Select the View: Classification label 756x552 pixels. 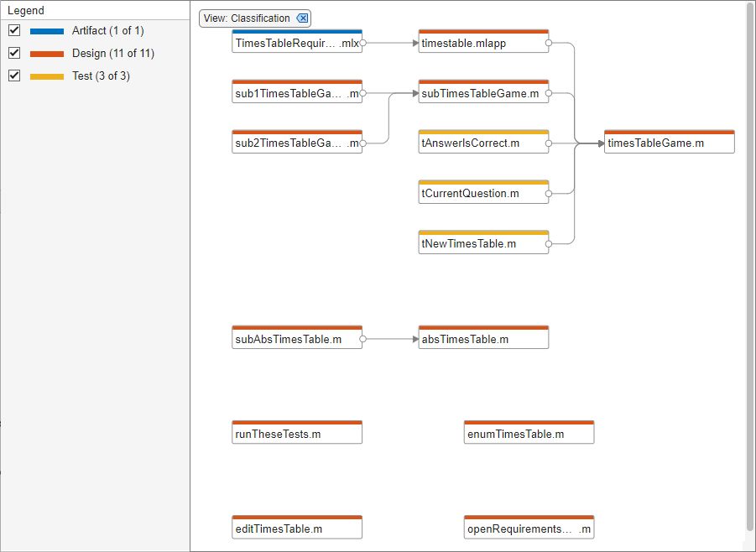click(x=247, y=18)
